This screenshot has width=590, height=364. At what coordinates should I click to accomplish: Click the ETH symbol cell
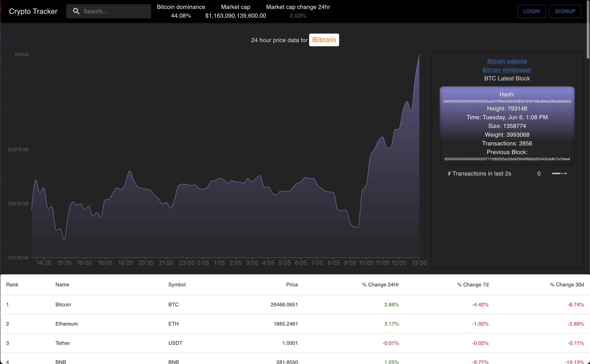[173, 324]
